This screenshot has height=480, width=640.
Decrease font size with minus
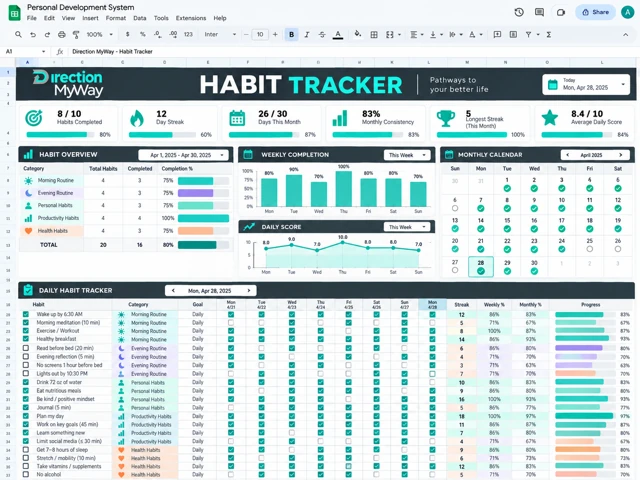[x=246, y=35]
